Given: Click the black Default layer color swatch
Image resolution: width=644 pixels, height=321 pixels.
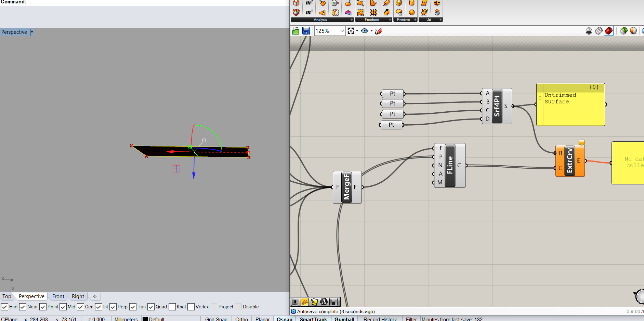Looking at the screenshot, I should [x=145, y=319].
